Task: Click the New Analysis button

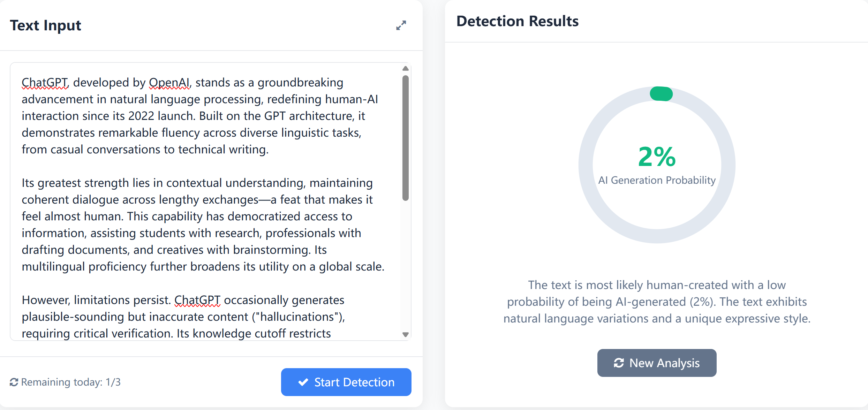Action: 657,363
